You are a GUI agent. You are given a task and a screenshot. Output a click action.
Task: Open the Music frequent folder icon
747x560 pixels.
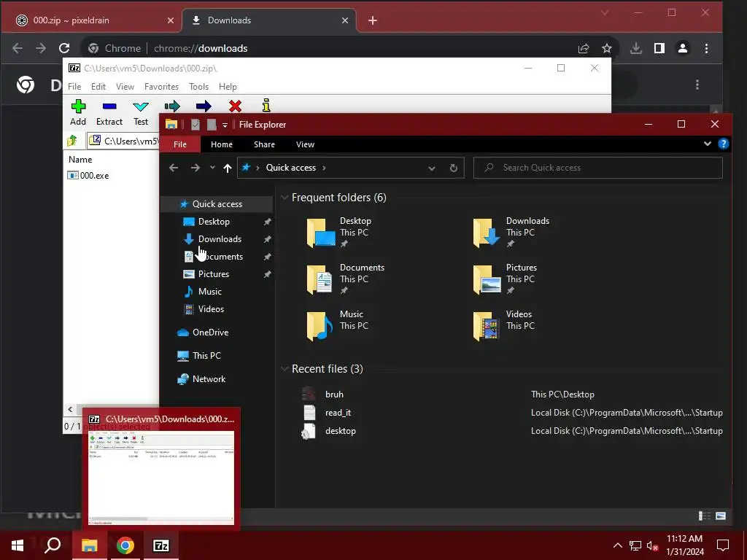320,326
